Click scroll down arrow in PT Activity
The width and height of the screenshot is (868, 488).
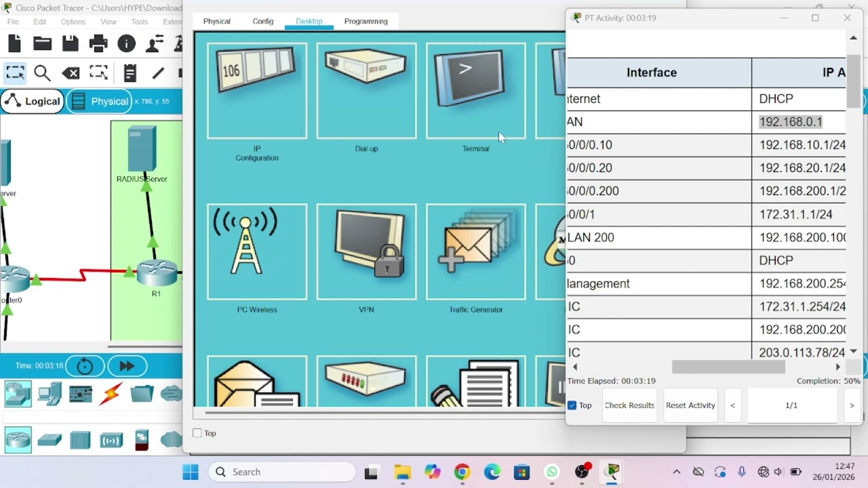(854, 351)
